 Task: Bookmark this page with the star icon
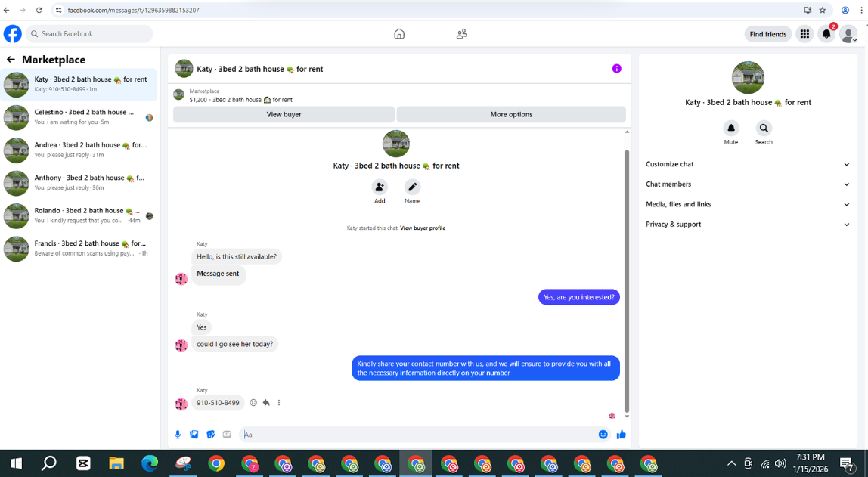[823, 10]
